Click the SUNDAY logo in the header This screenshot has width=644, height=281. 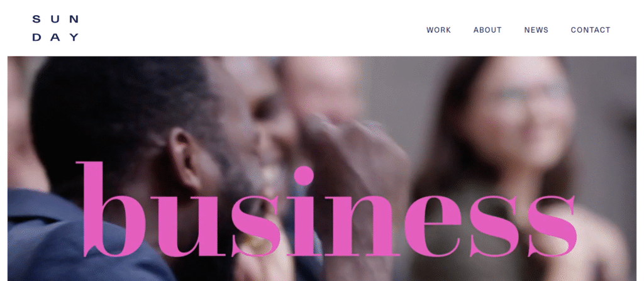55,28
